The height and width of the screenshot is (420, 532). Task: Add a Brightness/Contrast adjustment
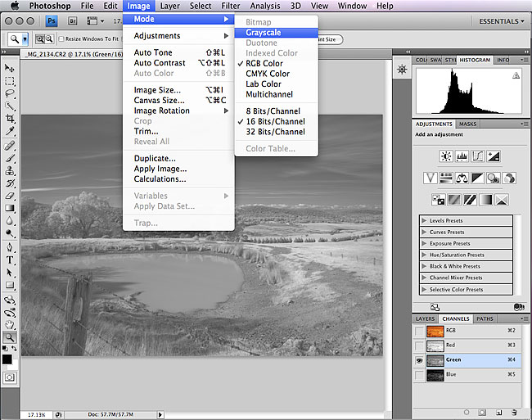point(446,156)
